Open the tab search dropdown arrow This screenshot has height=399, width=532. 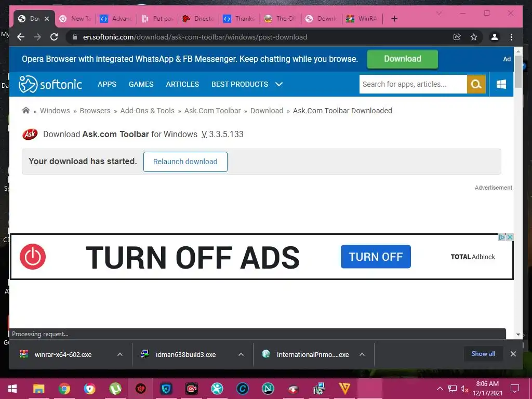438,13
